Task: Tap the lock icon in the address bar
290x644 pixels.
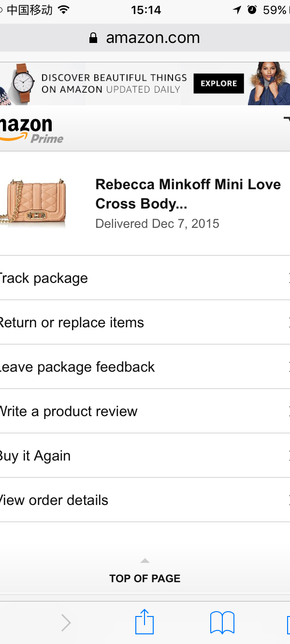Action: 93,38
